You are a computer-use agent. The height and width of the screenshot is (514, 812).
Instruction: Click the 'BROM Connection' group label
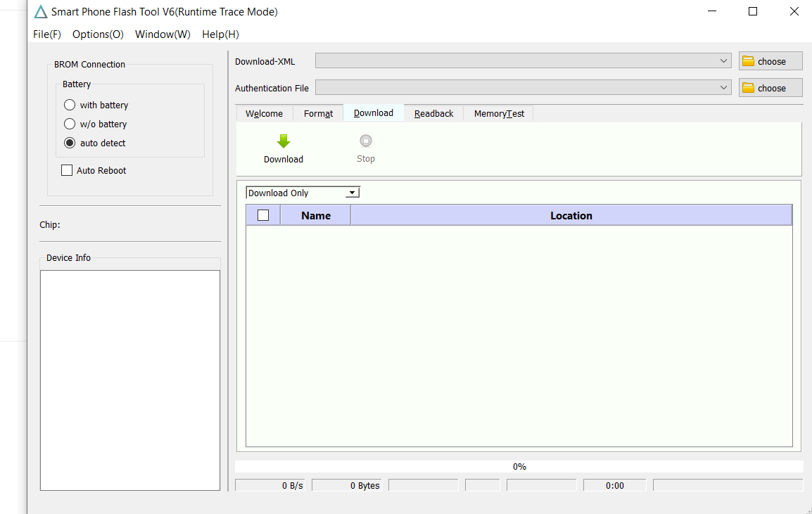point(89,64)
